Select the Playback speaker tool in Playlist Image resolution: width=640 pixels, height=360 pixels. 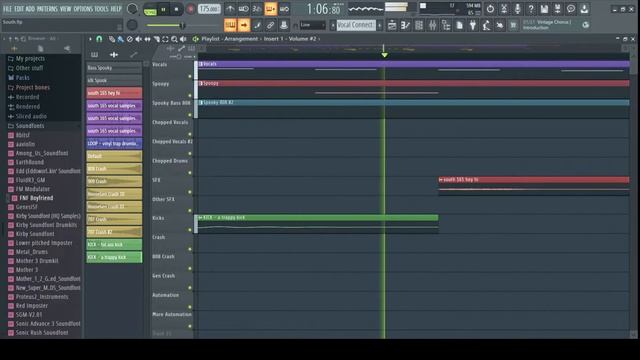tap(183, 39)
